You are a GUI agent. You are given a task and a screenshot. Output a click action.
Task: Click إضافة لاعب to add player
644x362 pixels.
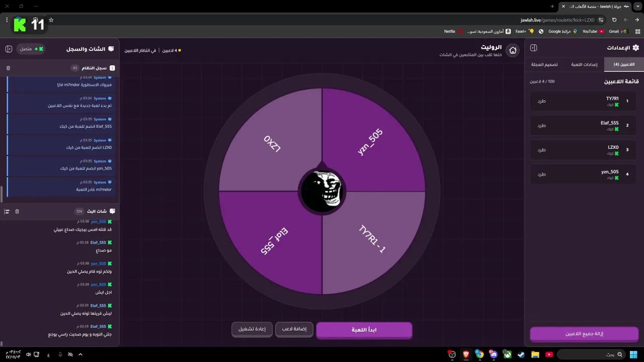coord(294,330)
